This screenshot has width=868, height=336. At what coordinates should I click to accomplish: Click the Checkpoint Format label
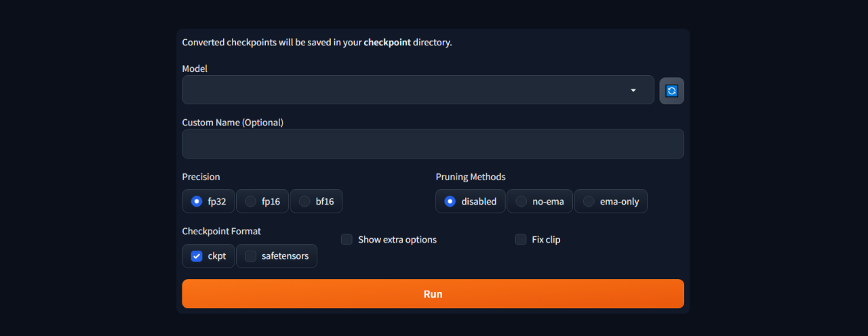[221, 231]
